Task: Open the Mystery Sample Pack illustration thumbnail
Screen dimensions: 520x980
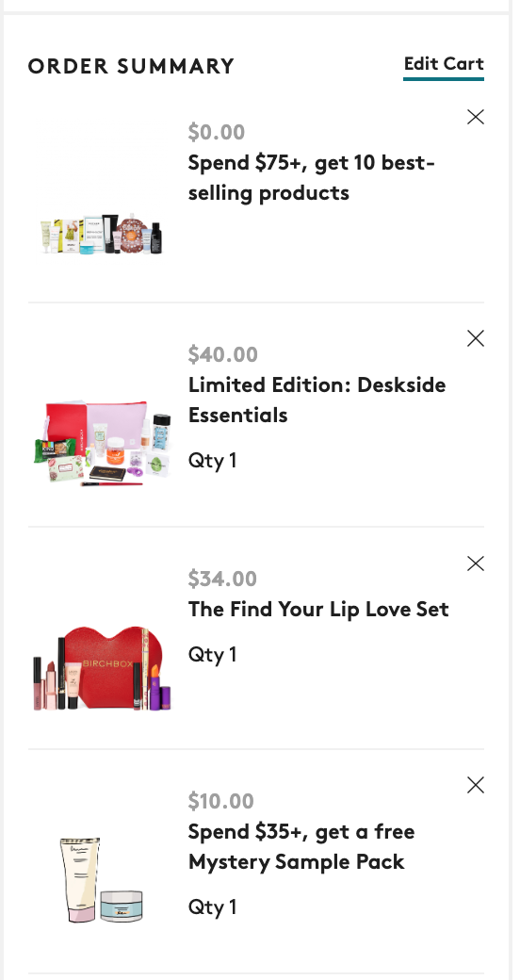Action: [102, 880]
